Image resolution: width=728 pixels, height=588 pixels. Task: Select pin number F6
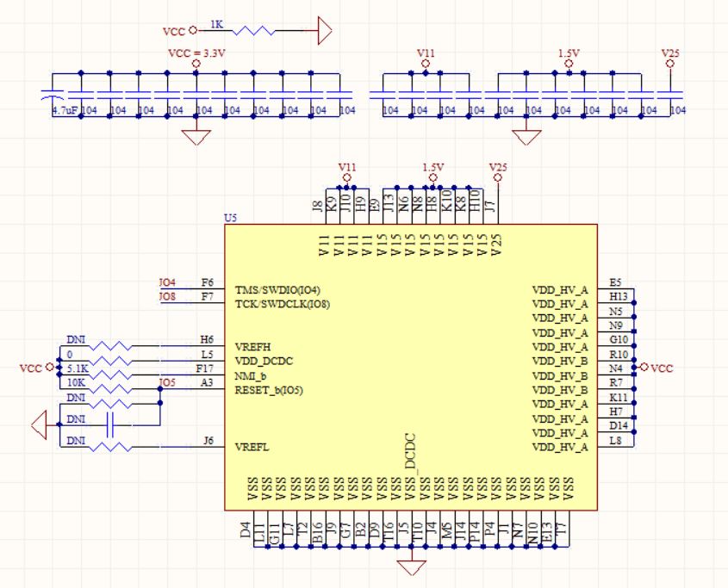(207, 282)
